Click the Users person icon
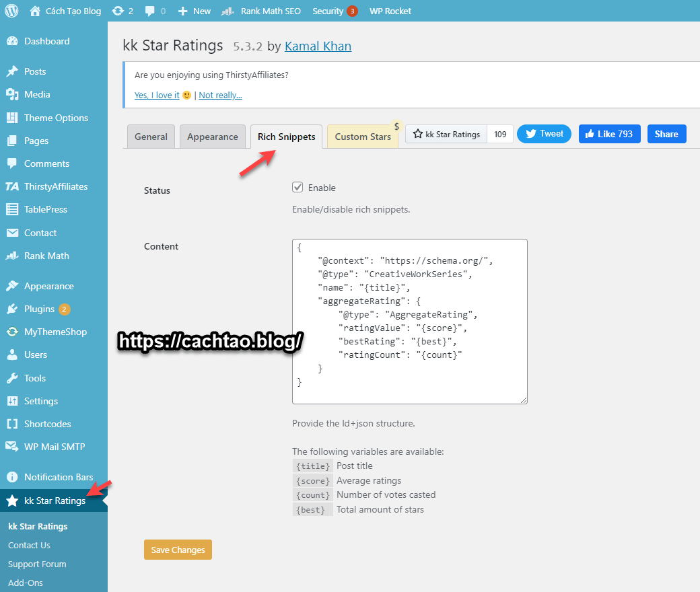 (x=12, y=355)
